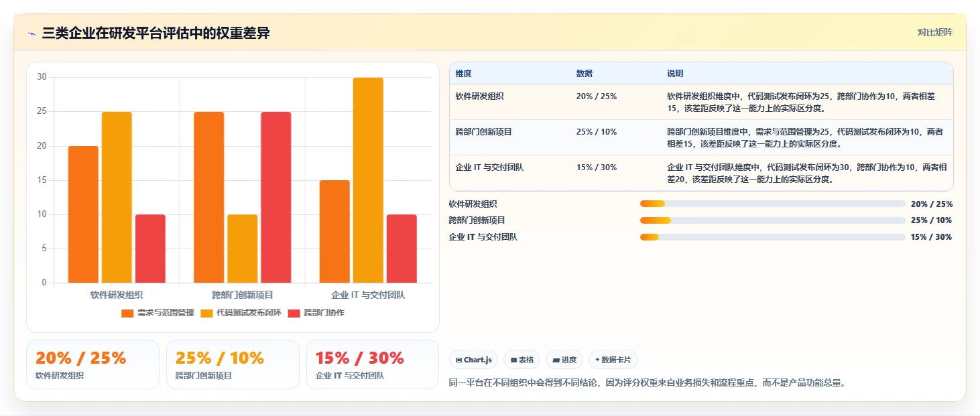Click the 25% / 10% value beside progress bar
Screen dimensions: 980x416
point(932,220)
